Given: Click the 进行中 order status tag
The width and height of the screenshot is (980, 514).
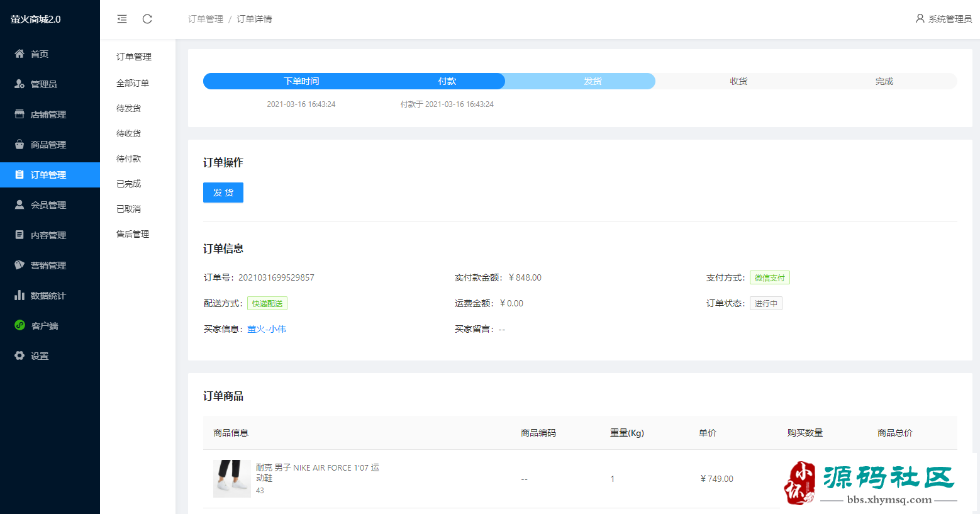Looking at the screenshot, I should pos(766,303).
